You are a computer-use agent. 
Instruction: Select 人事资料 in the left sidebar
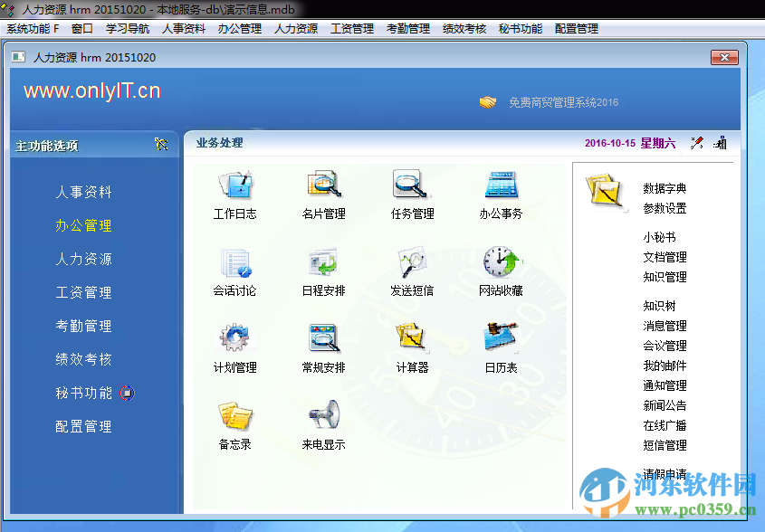pyautogui.click(x=84, y=192)
